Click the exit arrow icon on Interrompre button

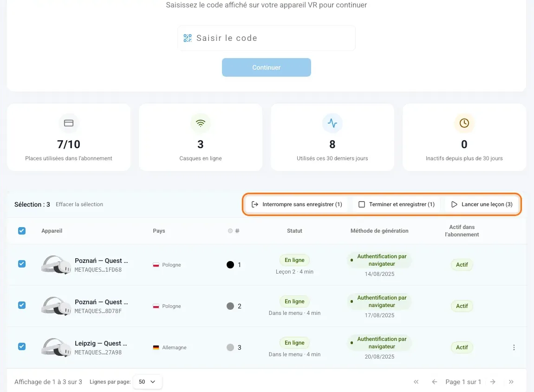pos(255,204)
